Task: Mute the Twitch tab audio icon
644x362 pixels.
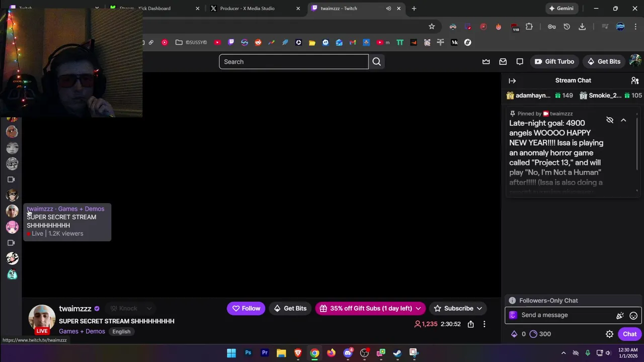Action: pos(388,9)
